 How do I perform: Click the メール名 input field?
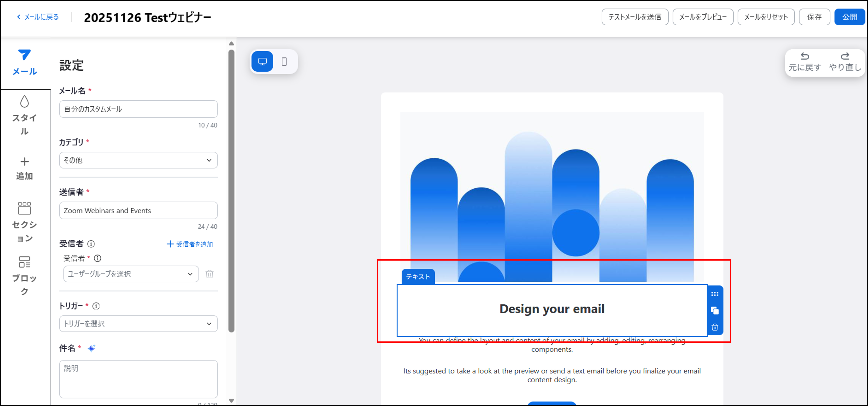tap(138, 109)
